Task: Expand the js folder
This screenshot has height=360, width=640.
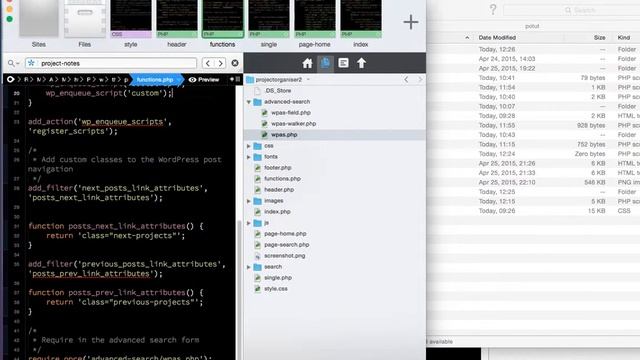Action: pyautogui.click(x=249, y=223)
